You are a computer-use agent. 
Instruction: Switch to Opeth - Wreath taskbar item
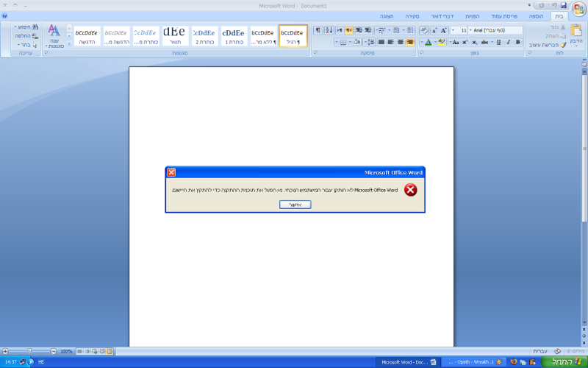coord(473,362)
